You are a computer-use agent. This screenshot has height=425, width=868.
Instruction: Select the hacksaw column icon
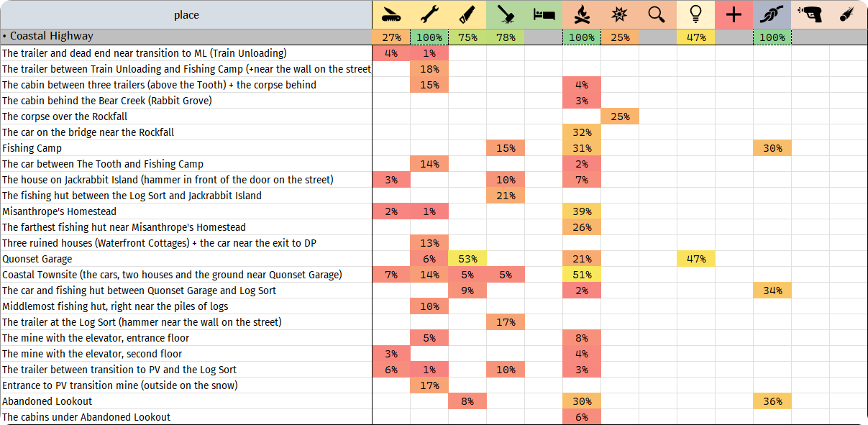coord(467,14)
